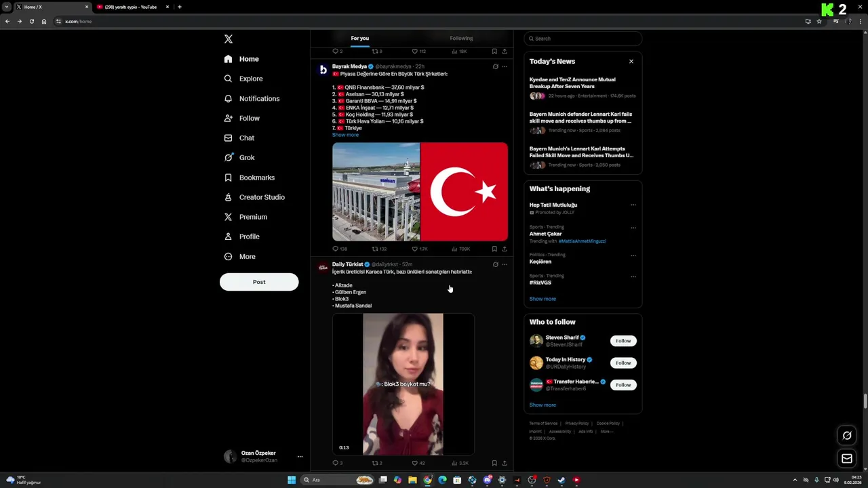Show more in What's happening
868x488 pixels.
point(542,299)
